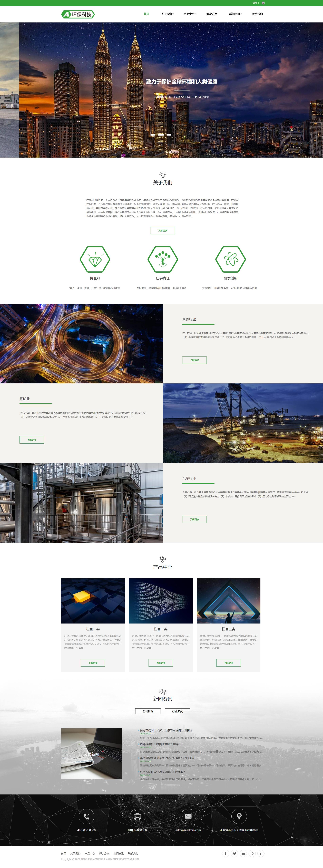Expand the 关于我们 dropdown in the navbar
Screen dimensions: 323x868
[167, 14]
